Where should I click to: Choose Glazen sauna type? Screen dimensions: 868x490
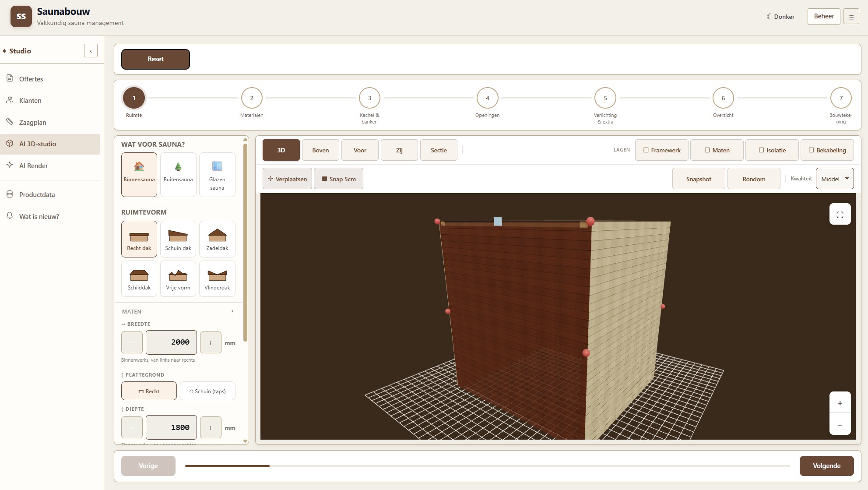tap(217, 175)
